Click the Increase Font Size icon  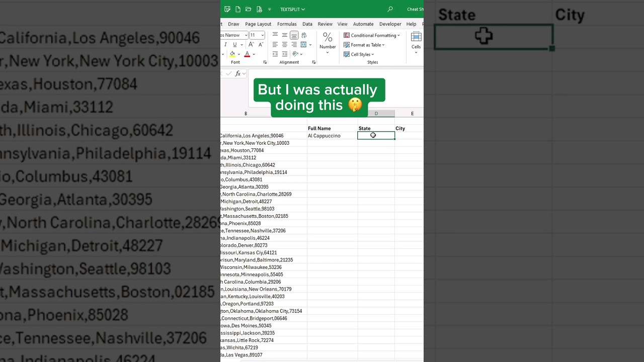pyautogui.click(x=251, y=45)
